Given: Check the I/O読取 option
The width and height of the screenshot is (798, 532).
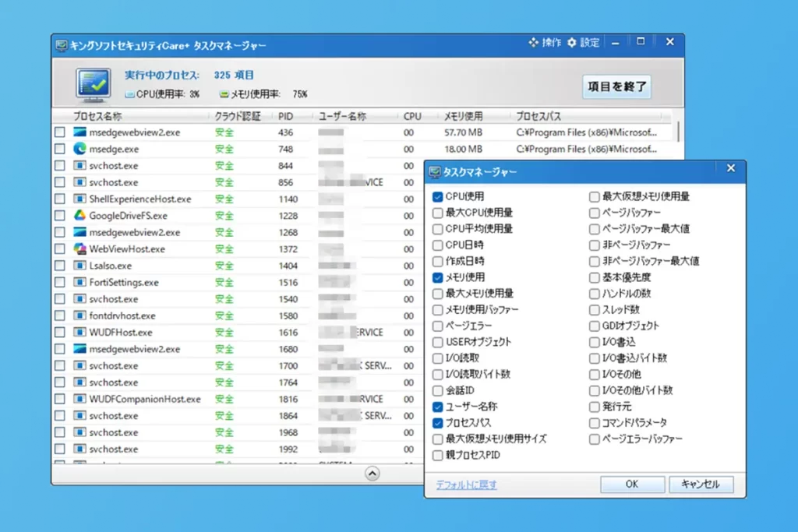Looking at the screenshot, I should coord(438,358).
